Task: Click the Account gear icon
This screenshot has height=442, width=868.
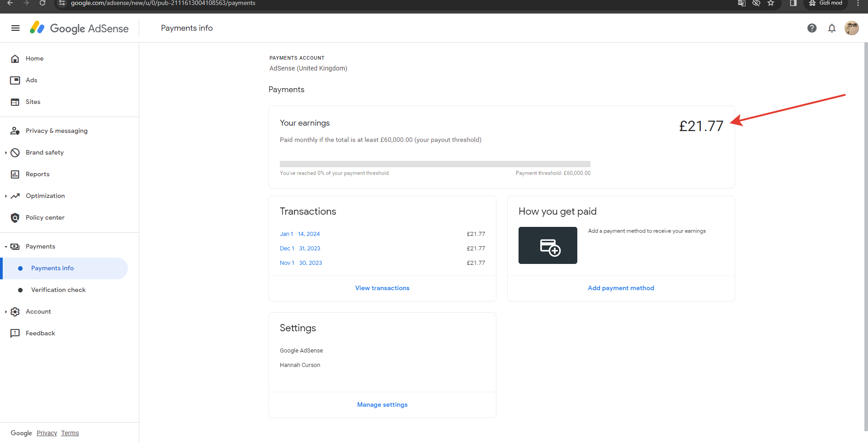Action: point(15,312)
